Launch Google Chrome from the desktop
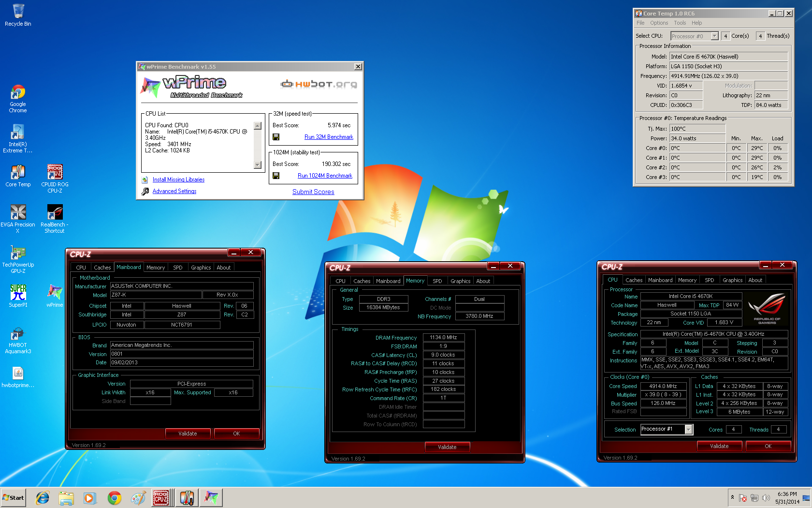Viewport: 812px width, 508px height. click(18, 99)
